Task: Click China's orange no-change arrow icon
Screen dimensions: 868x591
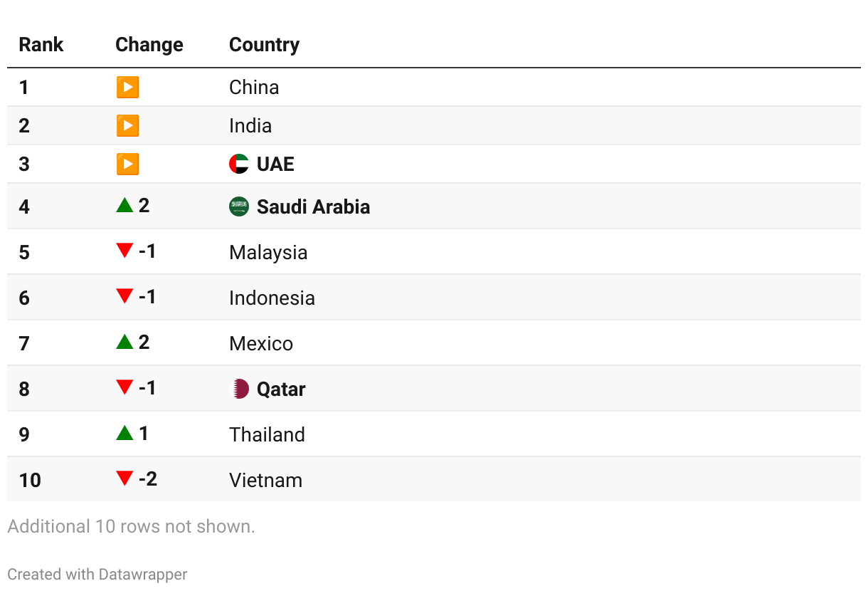Action: 127,87
